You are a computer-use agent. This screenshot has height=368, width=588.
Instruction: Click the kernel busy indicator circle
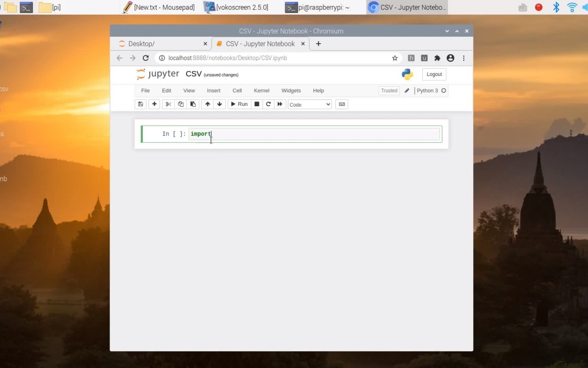point(444,91)
